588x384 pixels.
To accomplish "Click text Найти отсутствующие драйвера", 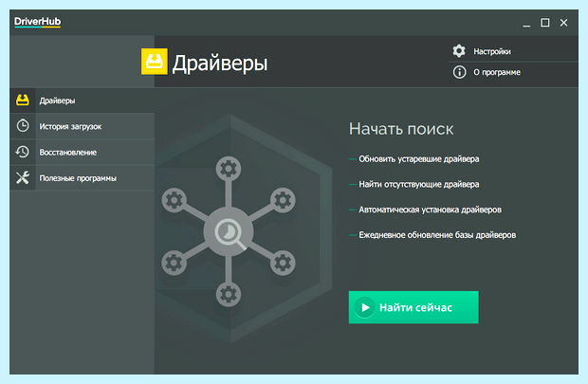I will tap(419, 184).
